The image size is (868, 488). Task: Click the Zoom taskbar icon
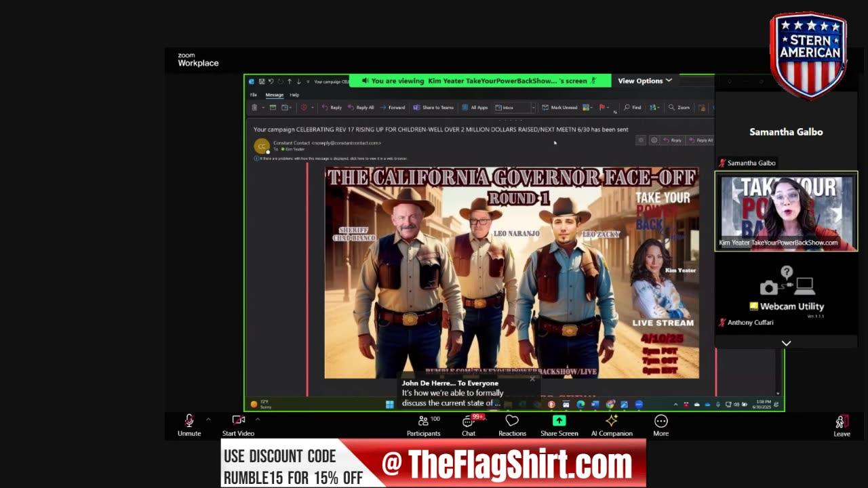point(639,404)
